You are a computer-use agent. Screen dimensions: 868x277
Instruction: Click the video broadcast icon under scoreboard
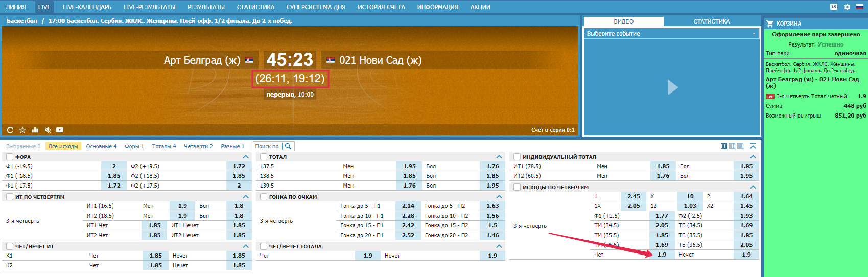60,130
